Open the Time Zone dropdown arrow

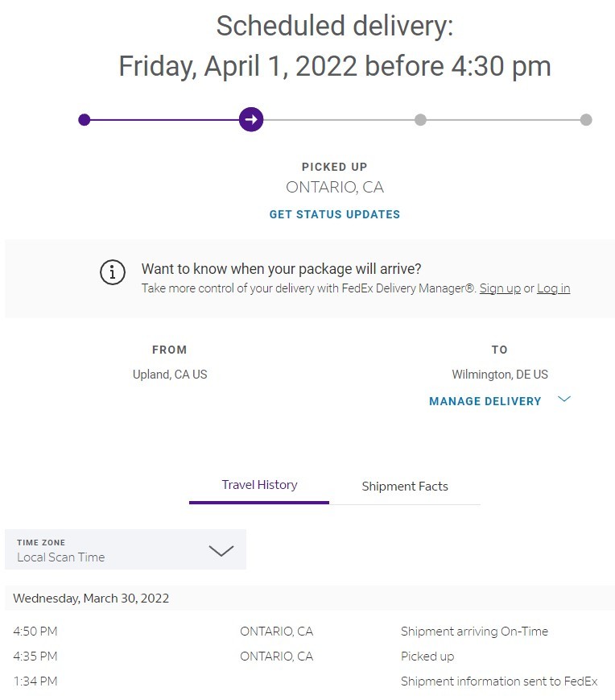point(221,551)
